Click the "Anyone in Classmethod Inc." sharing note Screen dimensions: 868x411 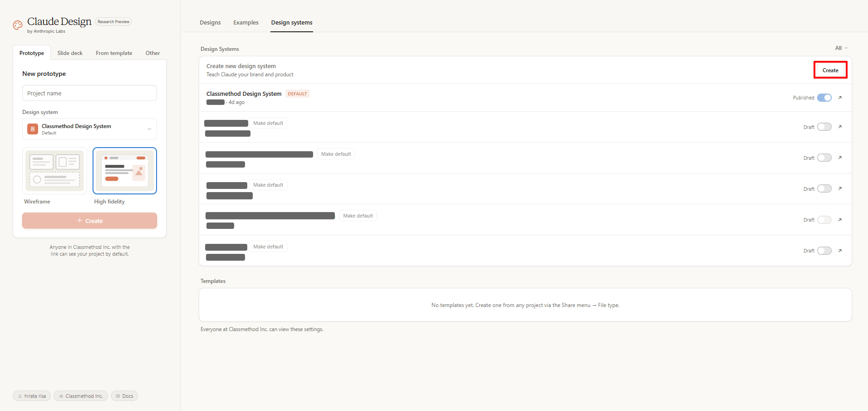point(89,251)
